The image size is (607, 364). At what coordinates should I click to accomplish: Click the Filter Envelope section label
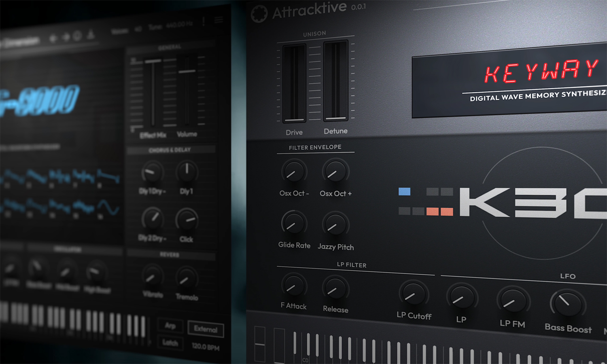pyautogui.click(x=315, y=147)
